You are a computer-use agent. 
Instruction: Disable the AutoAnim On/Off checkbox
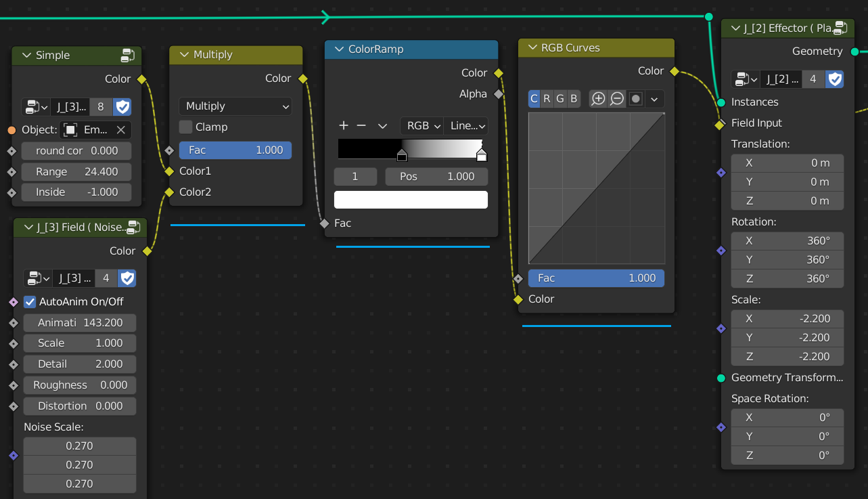(30, 302)
